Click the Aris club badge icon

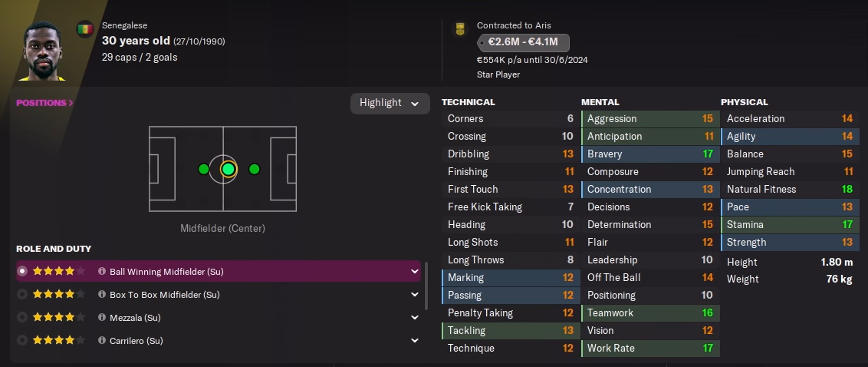point(460,29)
